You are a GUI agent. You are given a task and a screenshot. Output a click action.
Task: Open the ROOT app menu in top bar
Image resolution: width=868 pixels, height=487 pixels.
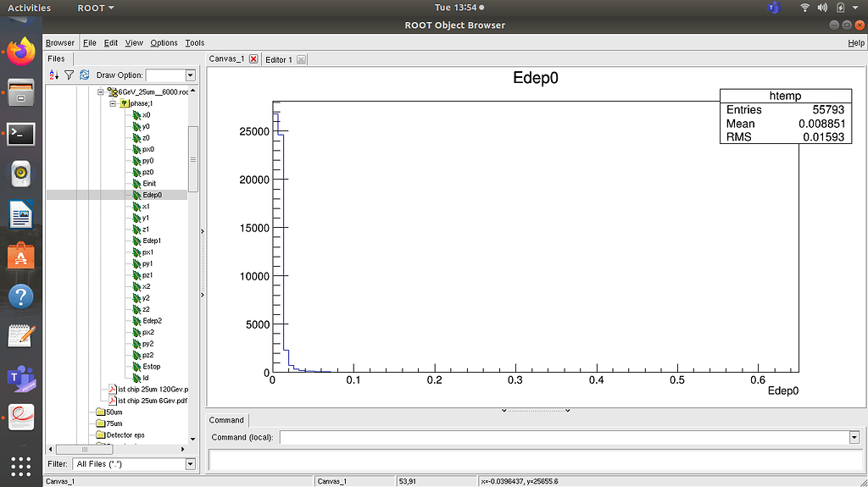[x=95, y=8]
